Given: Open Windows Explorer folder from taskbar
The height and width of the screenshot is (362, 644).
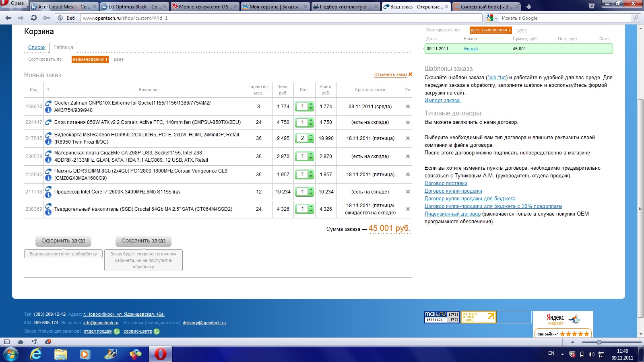Looking at the screenshot, I should click(x=61, y=354).
